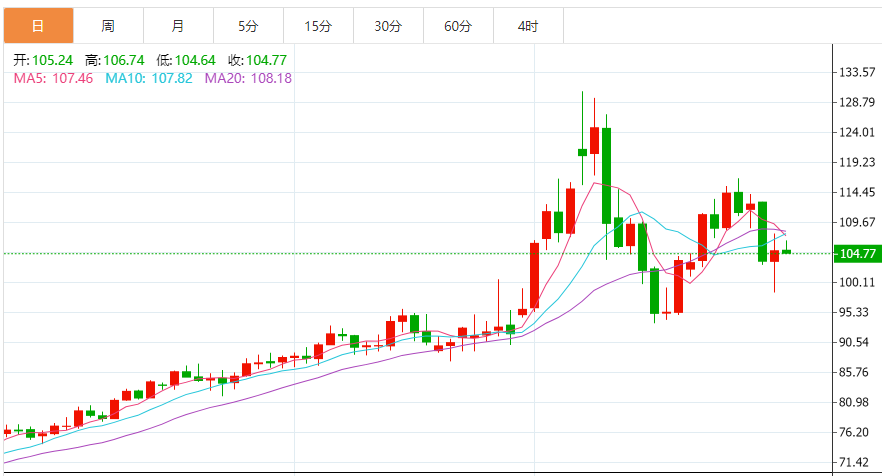Click the 114.45 price axis label
This screenshot has width=882, height=476.
(x=857, y=192)
